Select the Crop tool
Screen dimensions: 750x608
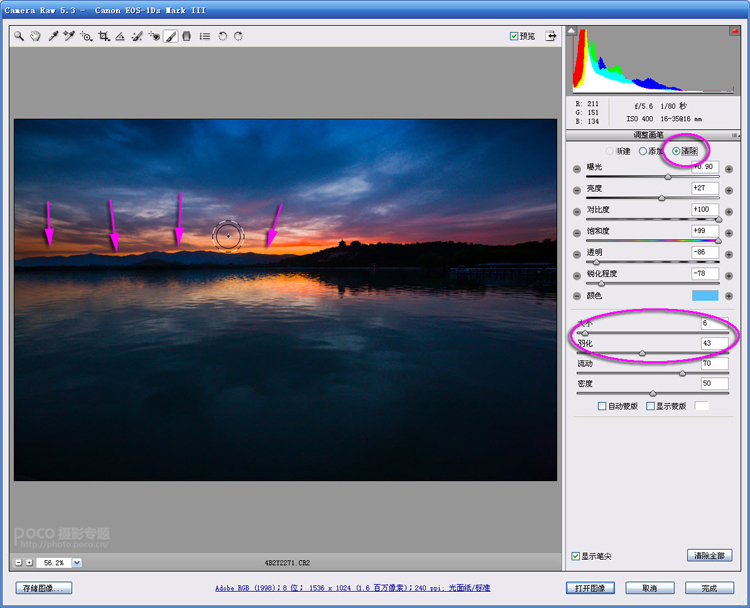pos(103,36)
